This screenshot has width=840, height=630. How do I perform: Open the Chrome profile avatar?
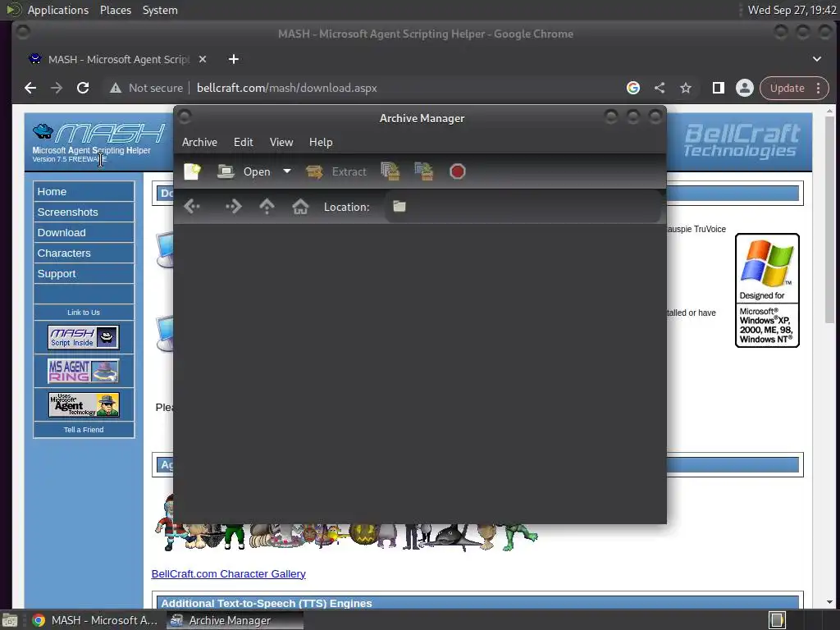745,88
